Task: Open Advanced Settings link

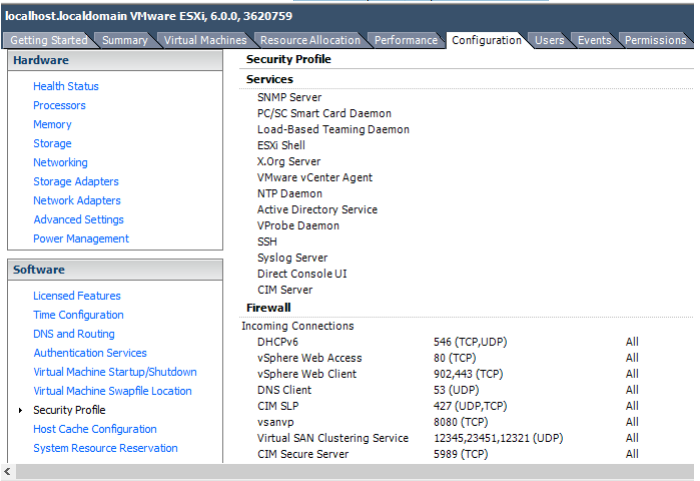Action: (79, 220)
